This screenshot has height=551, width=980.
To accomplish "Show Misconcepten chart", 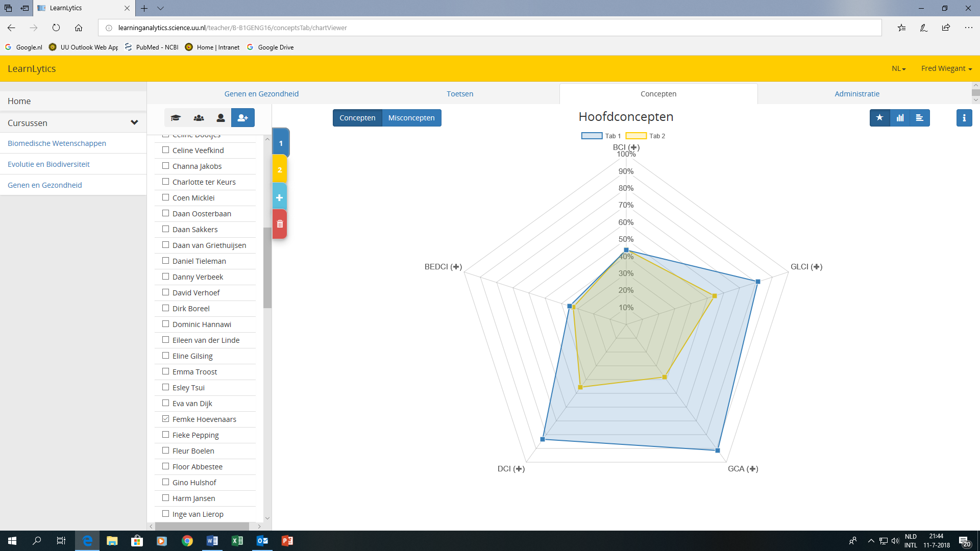I will [411, 118].
